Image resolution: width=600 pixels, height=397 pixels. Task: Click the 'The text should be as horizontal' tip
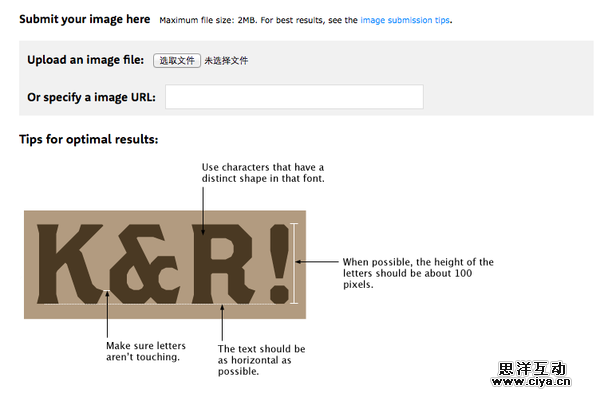click(x=262, y=360)
